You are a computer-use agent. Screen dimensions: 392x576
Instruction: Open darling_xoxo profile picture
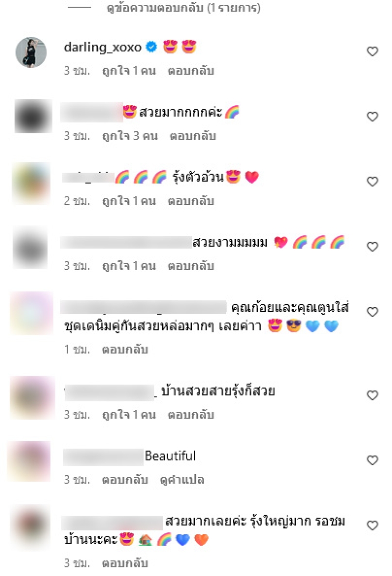click(31, 52)
